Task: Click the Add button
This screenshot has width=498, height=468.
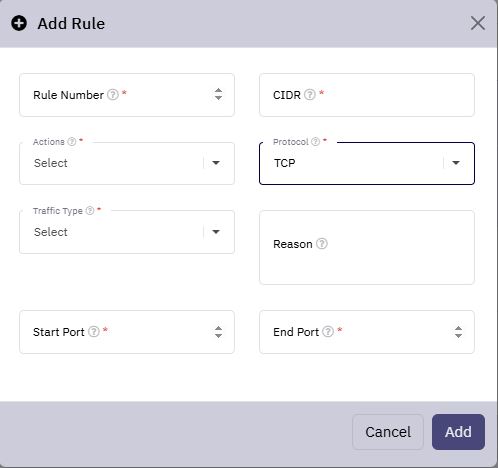Action: [x=458, y=432]
